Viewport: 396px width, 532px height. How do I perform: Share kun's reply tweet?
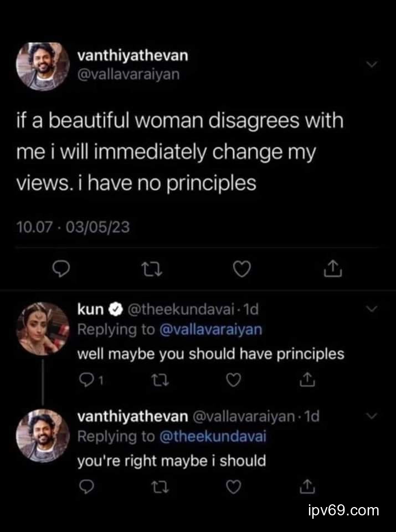pyautogui.click(x=304, y=381)
